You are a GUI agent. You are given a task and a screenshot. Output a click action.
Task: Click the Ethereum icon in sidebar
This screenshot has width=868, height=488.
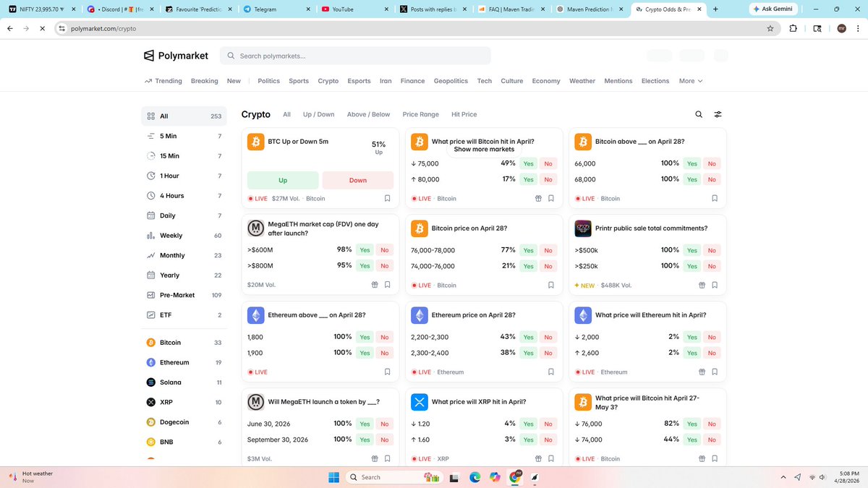click(151, 362)
